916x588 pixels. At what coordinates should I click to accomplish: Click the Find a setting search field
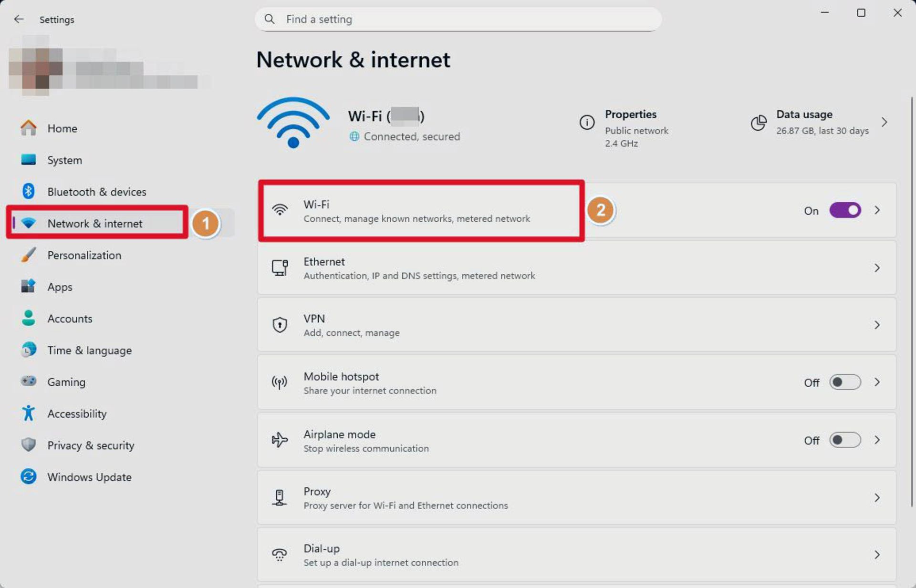(x=458, y=19)
